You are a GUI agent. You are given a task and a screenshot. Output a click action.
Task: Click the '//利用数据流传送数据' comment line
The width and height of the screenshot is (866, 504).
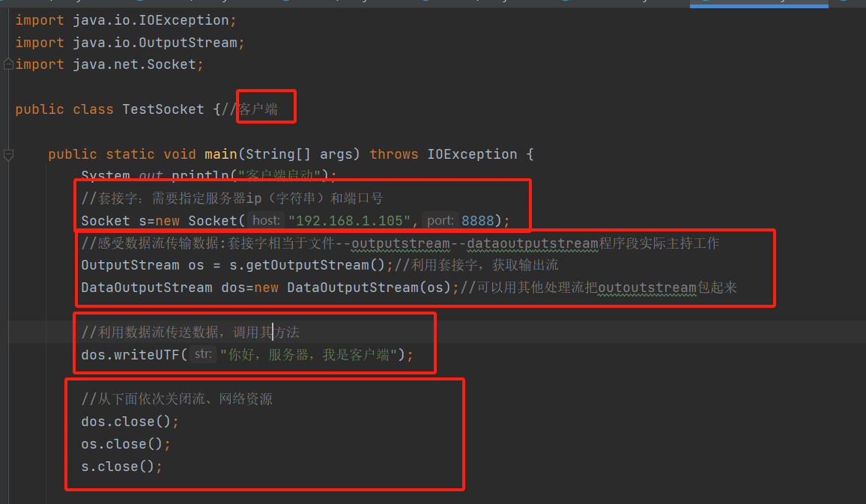190,332
